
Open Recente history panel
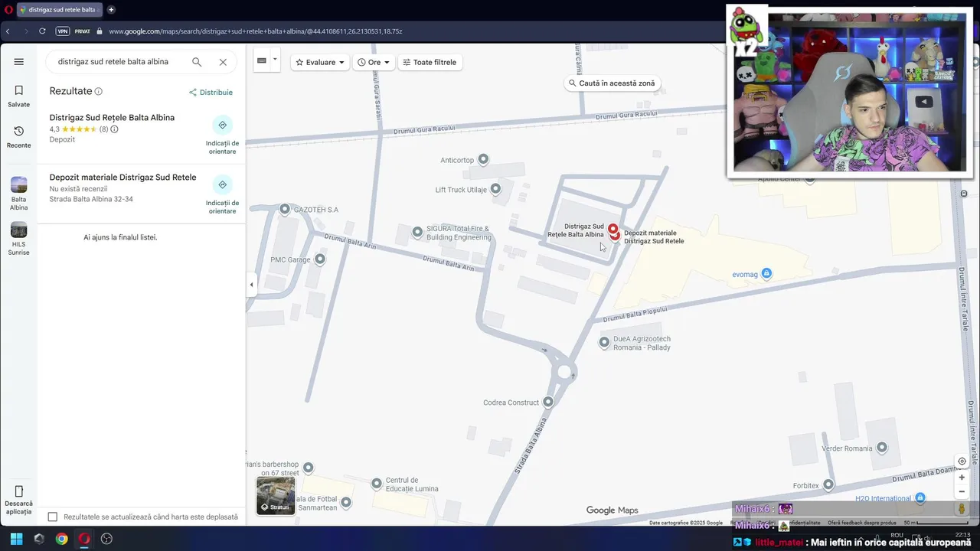[18, 137]
